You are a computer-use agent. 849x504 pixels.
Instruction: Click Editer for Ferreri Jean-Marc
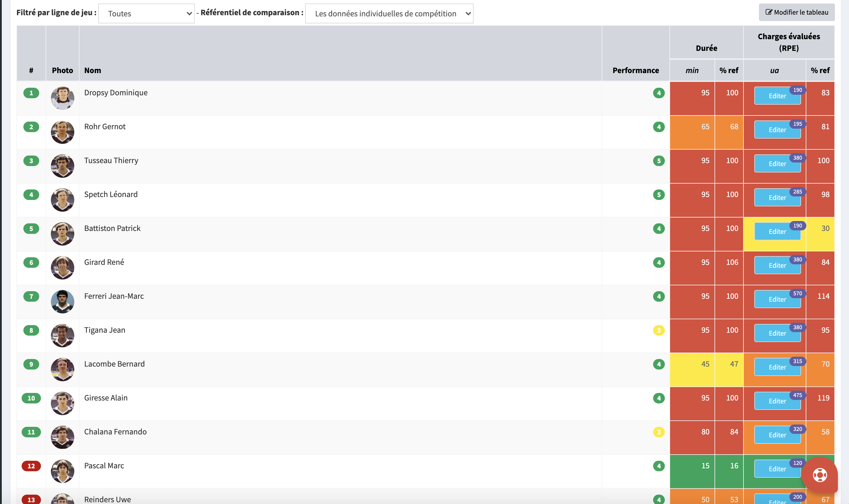777,300
